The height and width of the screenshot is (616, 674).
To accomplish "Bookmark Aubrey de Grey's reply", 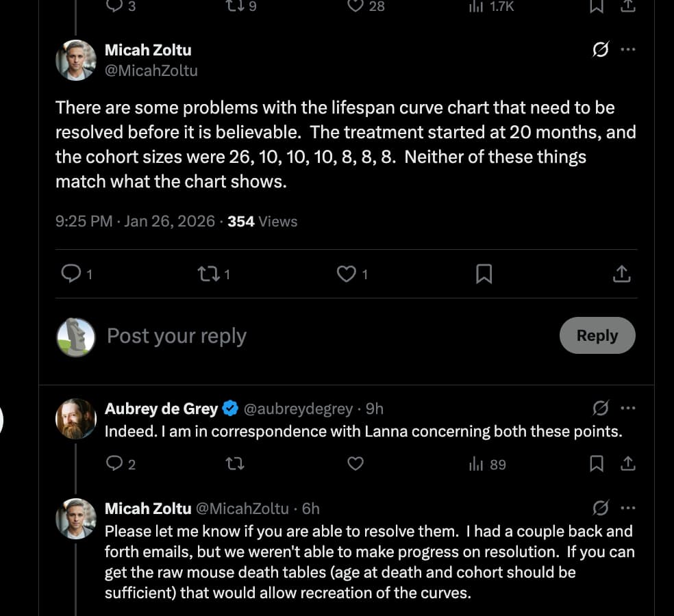I will pos(597,464).
